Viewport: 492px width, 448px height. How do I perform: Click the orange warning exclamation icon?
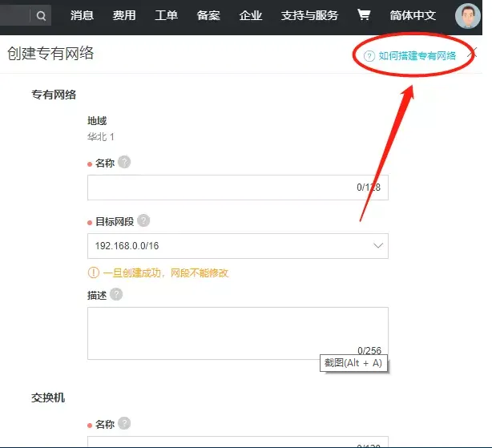[x=94, y=272]
